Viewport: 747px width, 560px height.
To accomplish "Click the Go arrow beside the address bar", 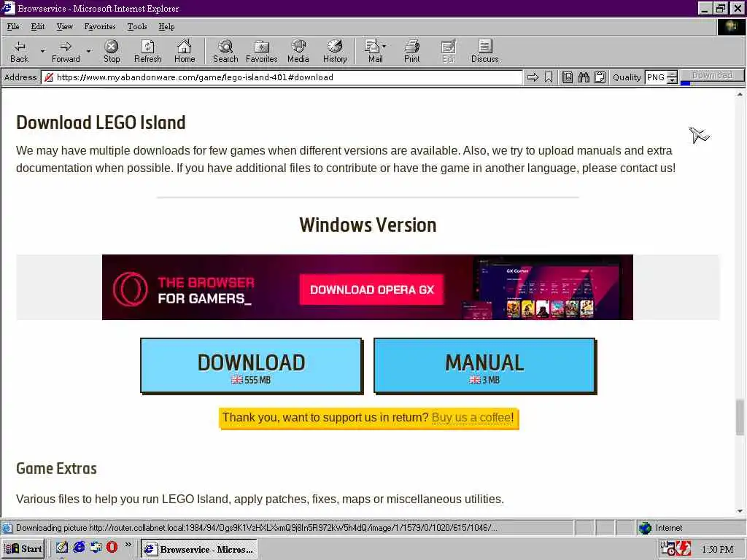I will click(533, 77).
